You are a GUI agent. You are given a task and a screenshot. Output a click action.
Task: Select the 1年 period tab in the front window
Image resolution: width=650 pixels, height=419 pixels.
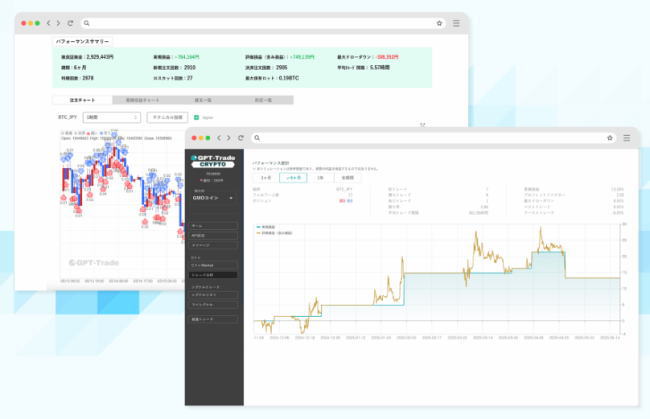click(320, 178)
